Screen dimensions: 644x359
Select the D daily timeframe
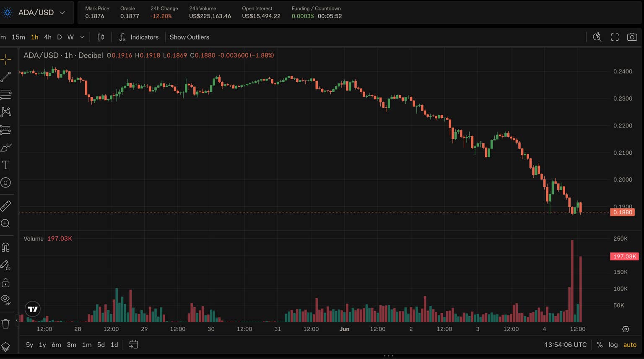pyautogui.click(x=60, y=37)
